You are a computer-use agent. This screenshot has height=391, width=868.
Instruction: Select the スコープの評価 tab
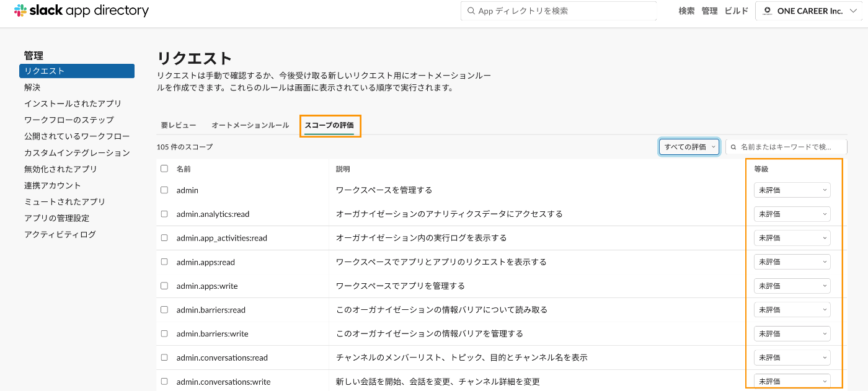(329, 125)
